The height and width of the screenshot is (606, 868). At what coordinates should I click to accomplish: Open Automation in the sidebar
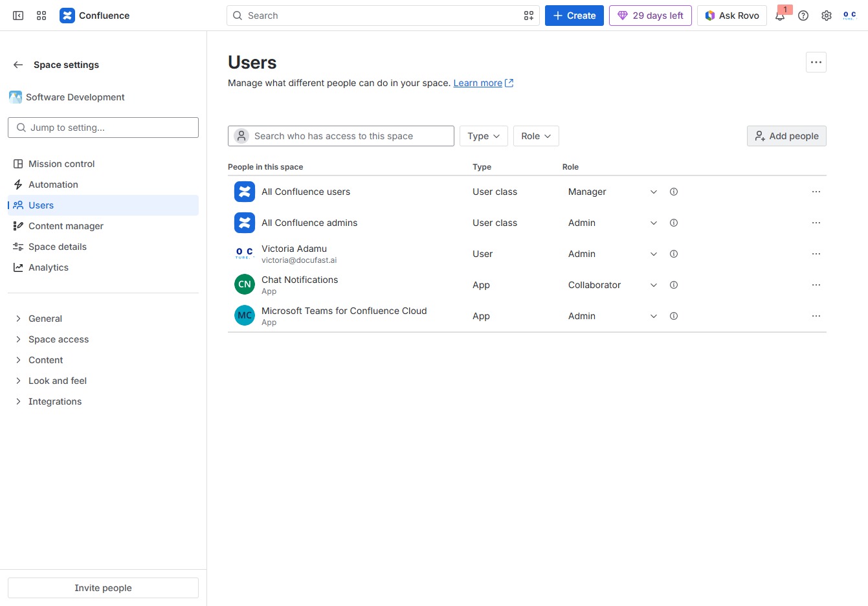103,185
